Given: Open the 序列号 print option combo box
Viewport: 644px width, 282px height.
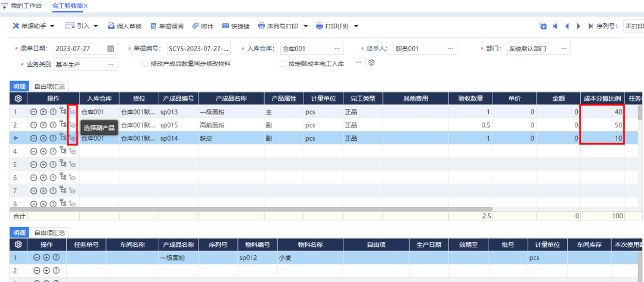Looking at the screenshot, I should coord(633,26).
